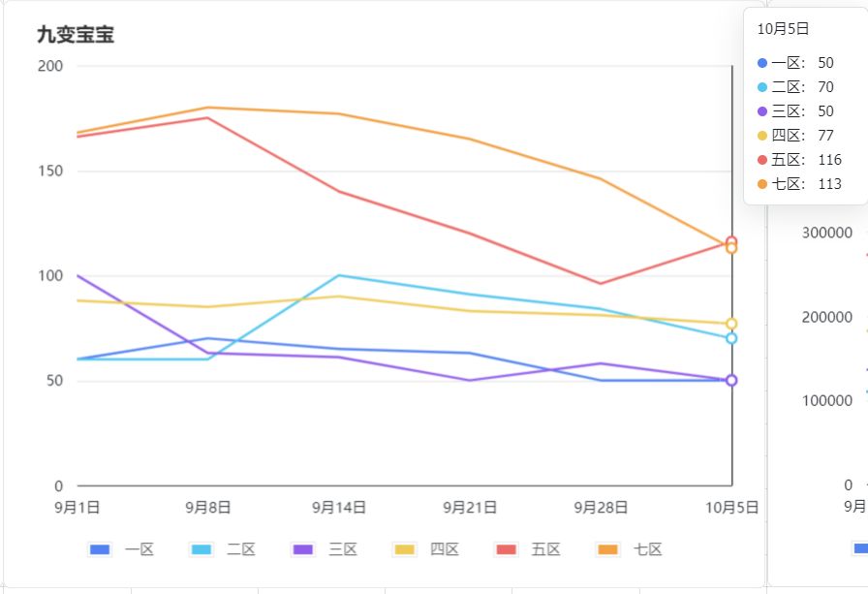Hide the 三区 series via legend
The image size is (868, 594).
303,549
